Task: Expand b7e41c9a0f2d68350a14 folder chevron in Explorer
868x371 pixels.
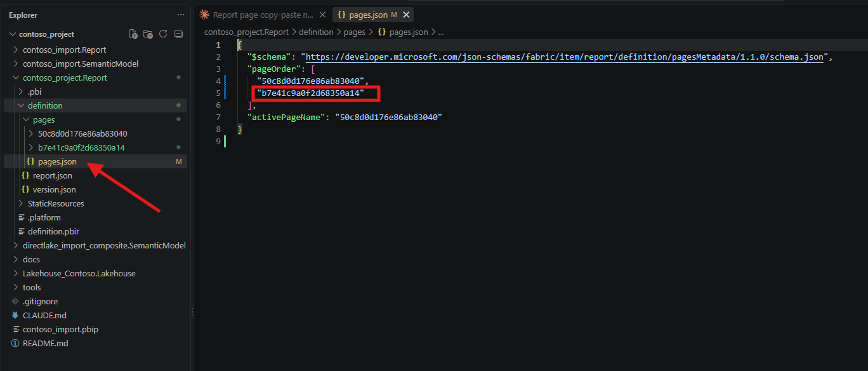Action: tap(32, 147)
